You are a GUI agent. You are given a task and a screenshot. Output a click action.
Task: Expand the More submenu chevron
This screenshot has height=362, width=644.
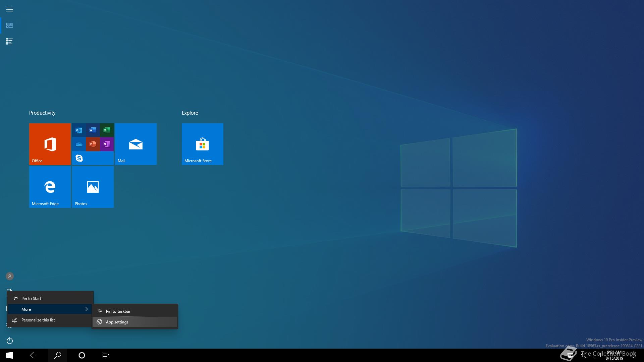click(86, 309)
